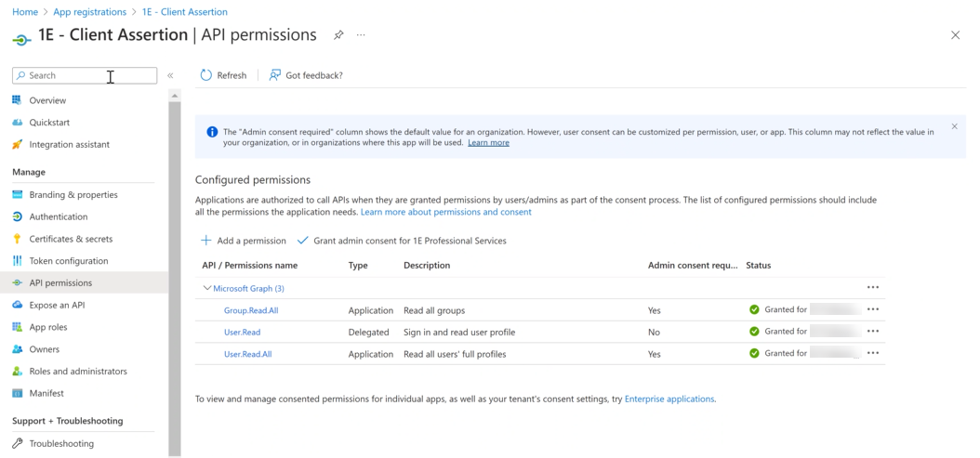Open the Quickstart cloud icon
This screenshot has height=458, width=980.
coord(17,123)
